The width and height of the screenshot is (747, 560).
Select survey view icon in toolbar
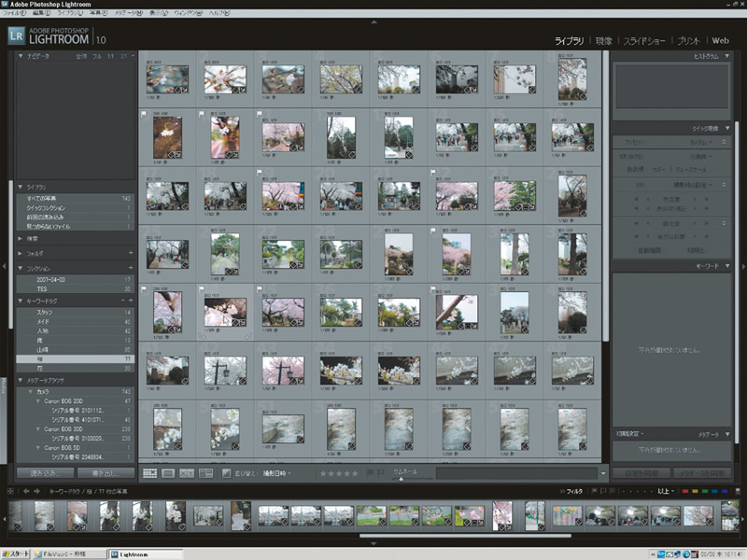[205, 474]
